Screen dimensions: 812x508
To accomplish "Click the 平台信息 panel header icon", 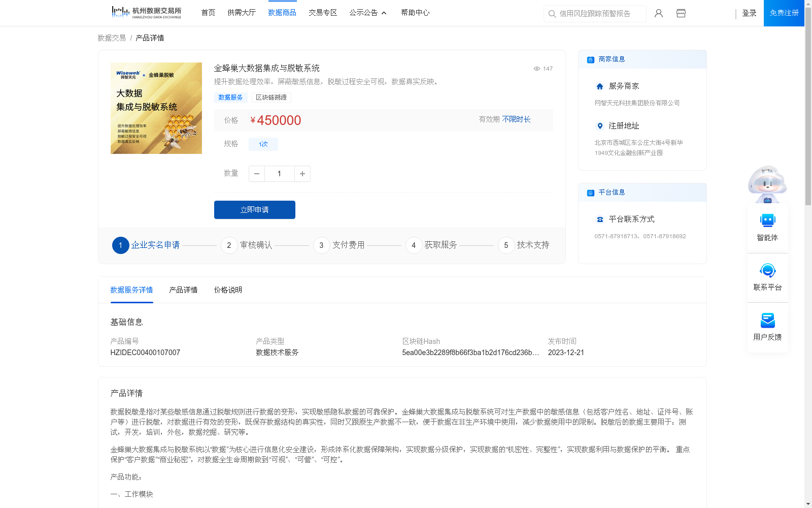I will [x=591, y=193].
